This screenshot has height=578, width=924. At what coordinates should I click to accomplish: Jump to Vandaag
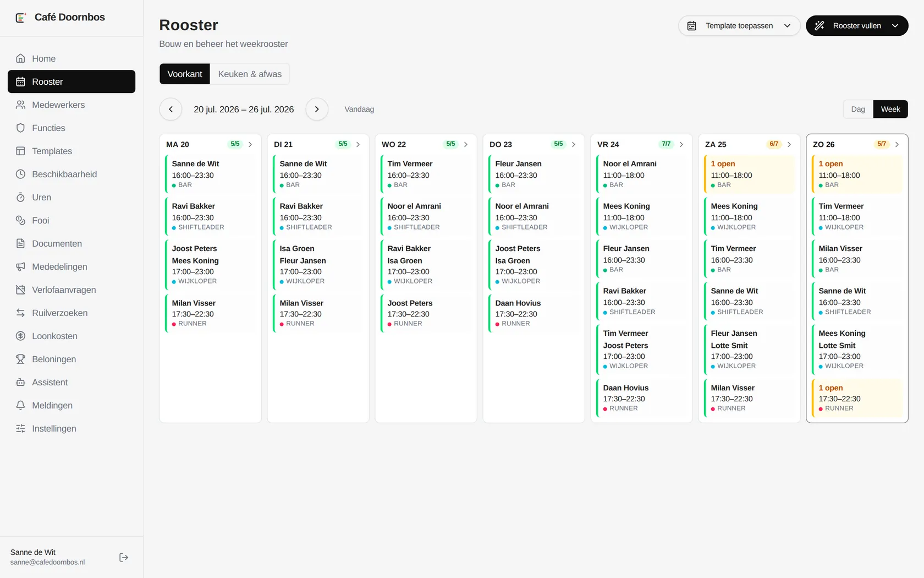coord(359,109)
